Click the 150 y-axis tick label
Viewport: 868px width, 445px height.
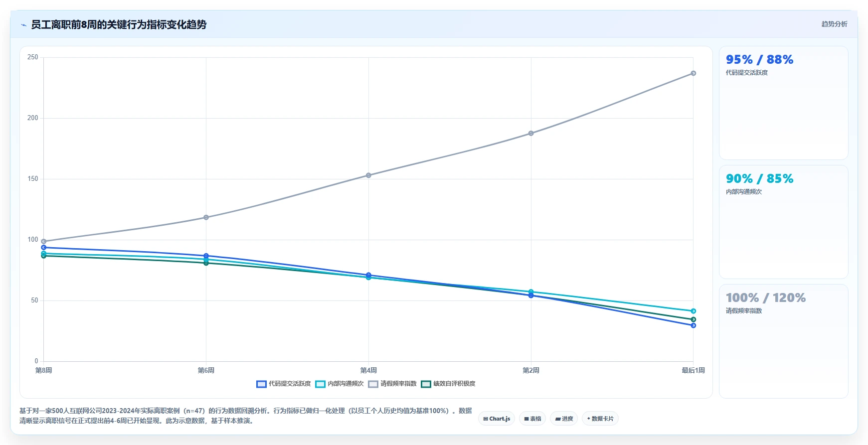[33, 179]
